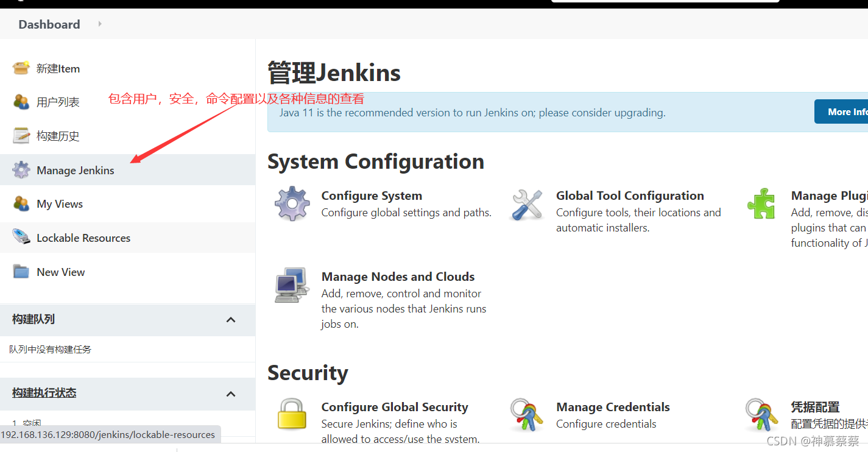Open the Manage Credentials title link
Viewport: 868px width, 452px height.
pos(613,407)
